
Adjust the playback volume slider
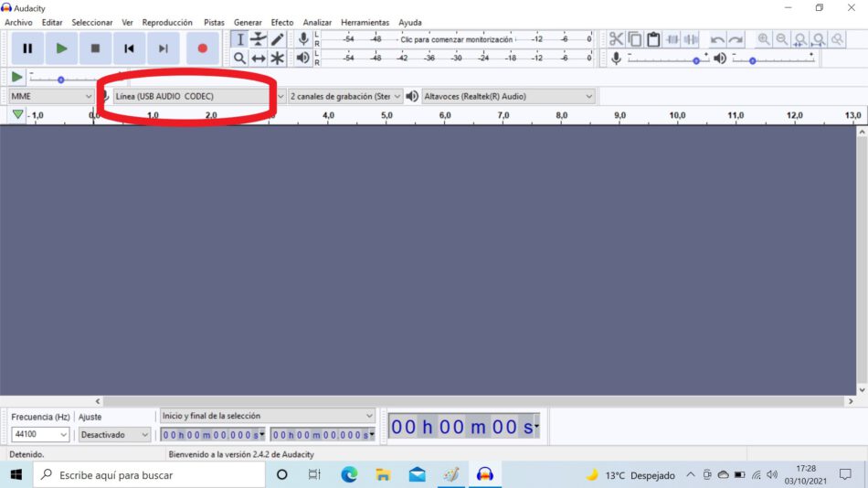752,60
